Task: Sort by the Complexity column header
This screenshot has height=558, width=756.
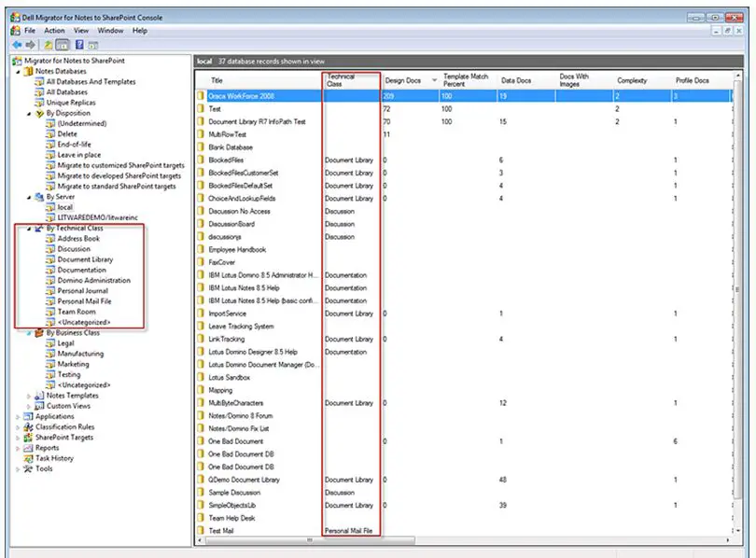Action: tap(642, 80)
